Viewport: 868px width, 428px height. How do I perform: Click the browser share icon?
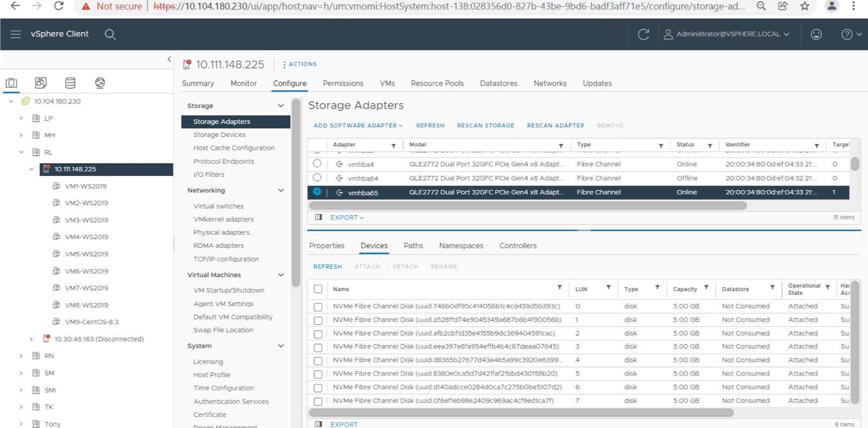click(783, 6)
